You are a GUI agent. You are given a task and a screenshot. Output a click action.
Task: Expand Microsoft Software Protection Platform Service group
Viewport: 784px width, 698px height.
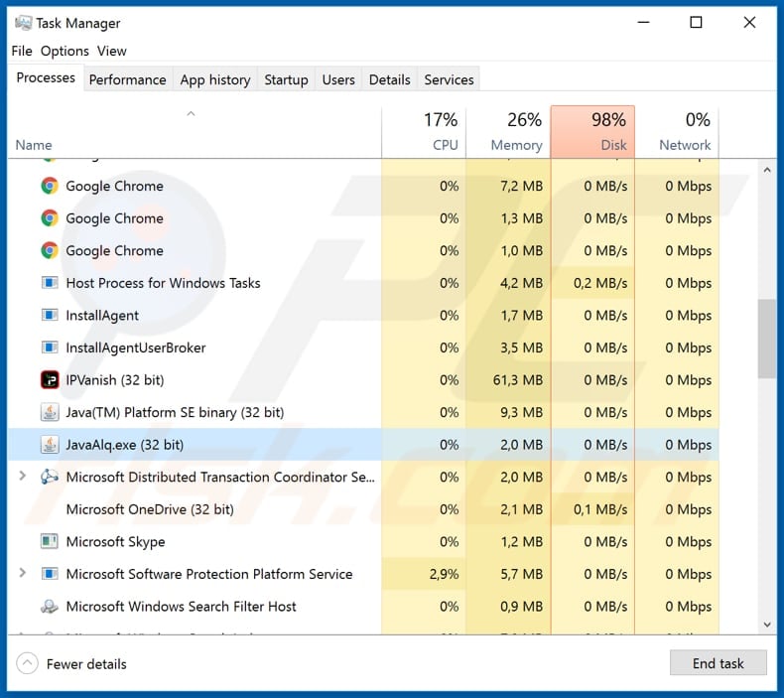tap(22, 573)
